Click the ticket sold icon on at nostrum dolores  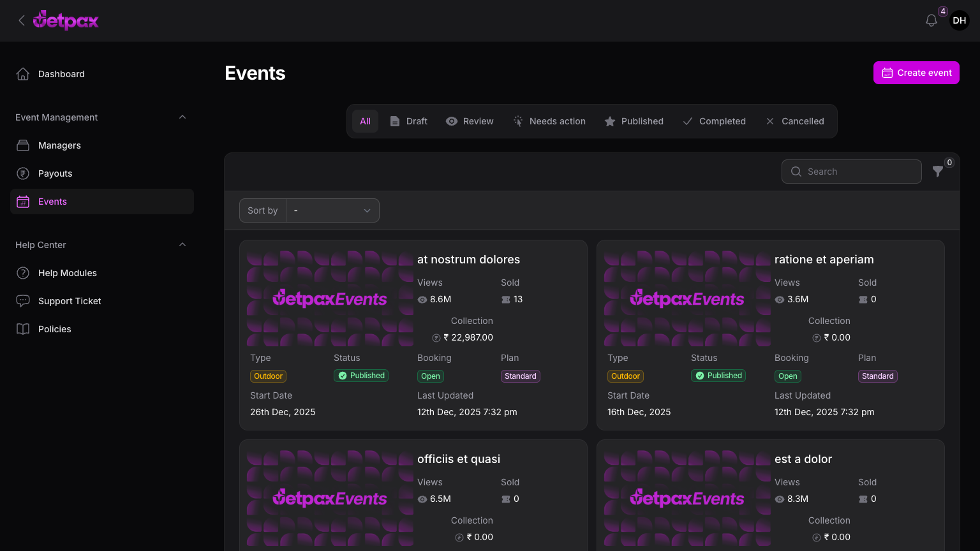[506, 300]
